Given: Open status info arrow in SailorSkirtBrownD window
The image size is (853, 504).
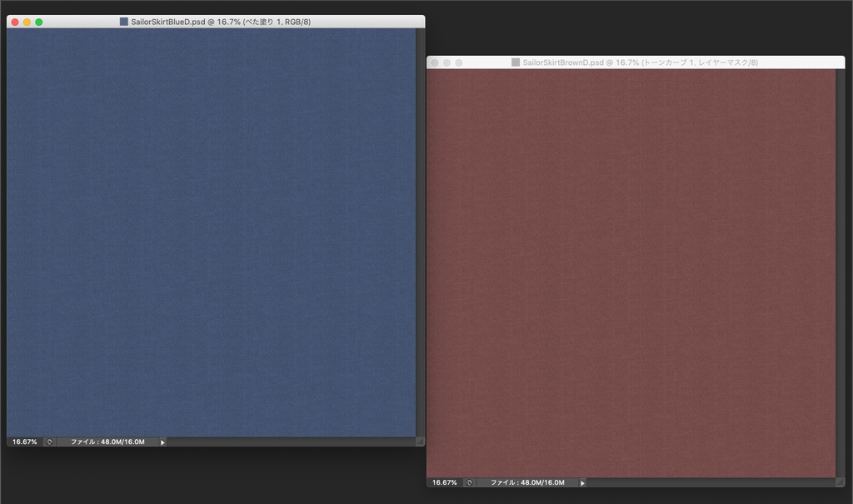Looking at the screenshot, I should pos(582,483).
